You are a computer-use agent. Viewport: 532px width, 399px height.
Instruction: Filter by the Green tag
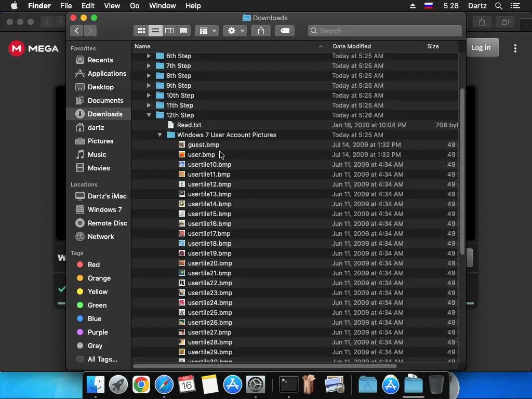click(98, 305)
